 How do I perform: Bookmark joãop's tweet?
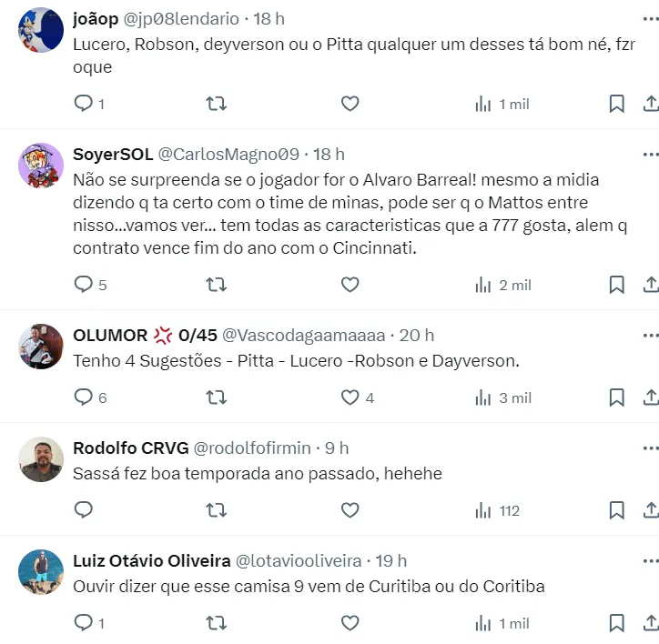click(x=616, y=104)
